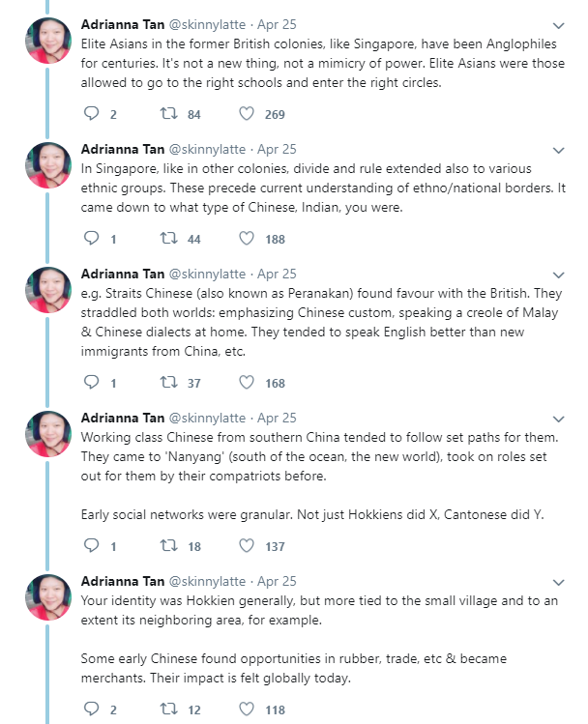Open options chevron on the Elite Asians tweet

559,26
